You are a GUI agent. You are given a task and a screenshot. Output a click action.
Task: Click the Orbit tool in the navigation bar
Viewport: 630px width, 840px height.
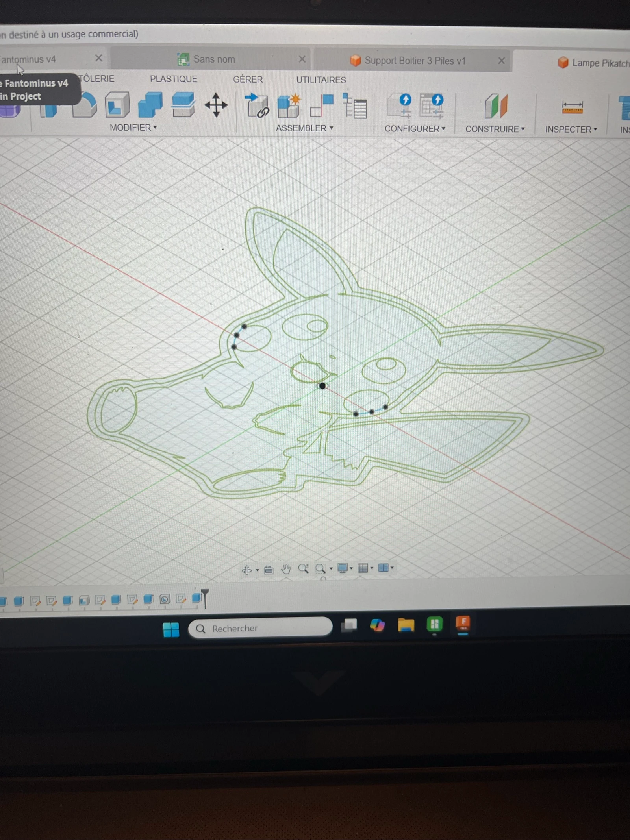pyautogui.click(x=247, y=570)
